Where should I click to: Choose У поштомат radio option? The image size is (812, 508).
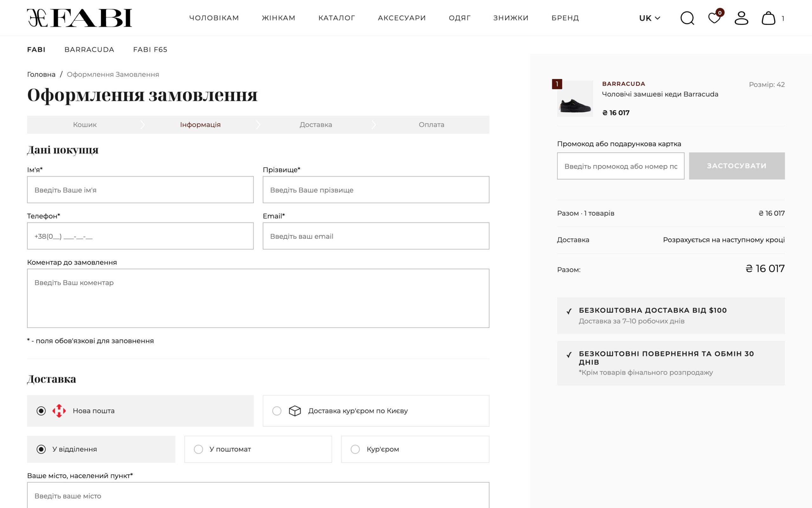click(x=198, y=449)
